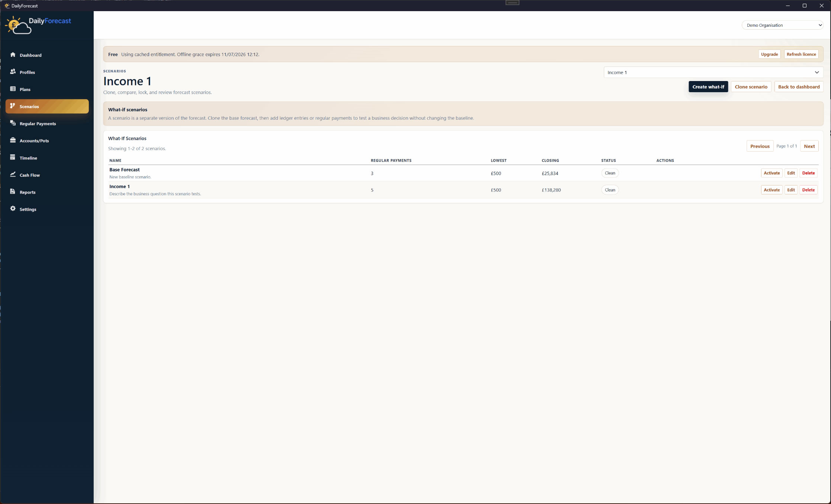Screen dimensions: 831x504
Task: Open the Profiles section
Action: (x=27, y=72)
